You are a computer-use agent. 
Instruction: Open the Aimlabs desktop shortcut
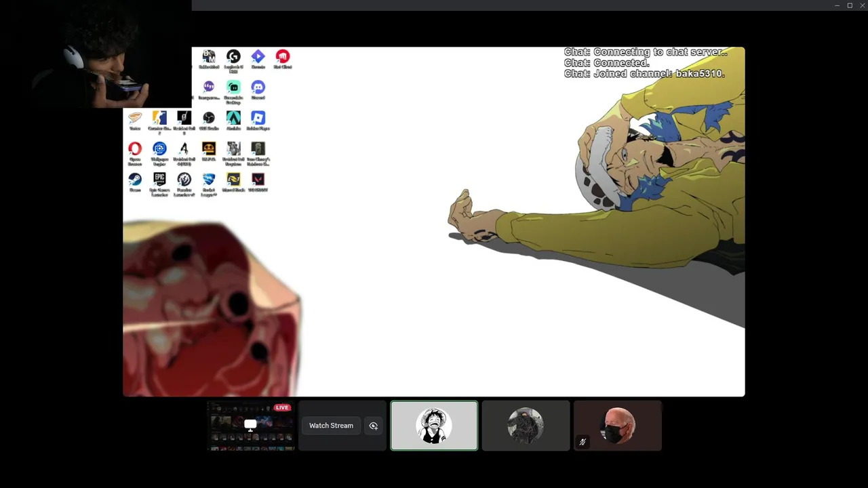[x=233, y=121]
